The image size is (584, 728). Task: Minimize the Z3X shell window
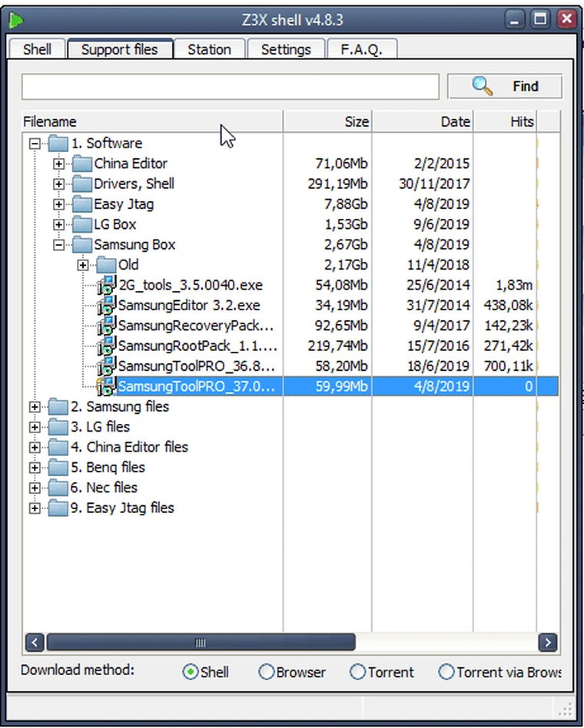(514, 19)
